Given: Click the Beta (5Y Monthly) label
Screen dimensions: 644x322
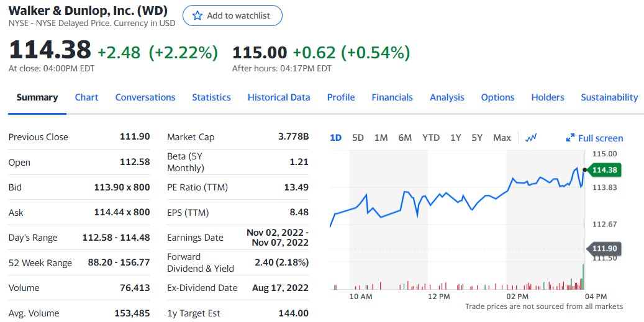Looking at the screenshot, I should click(x=186, y=162).
